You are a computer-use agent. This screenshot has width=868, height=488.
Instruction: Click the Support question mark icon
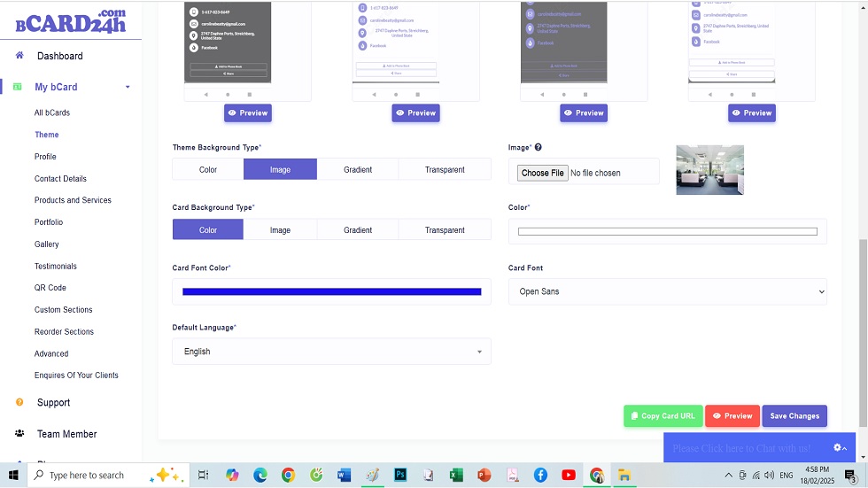(19, 402)
